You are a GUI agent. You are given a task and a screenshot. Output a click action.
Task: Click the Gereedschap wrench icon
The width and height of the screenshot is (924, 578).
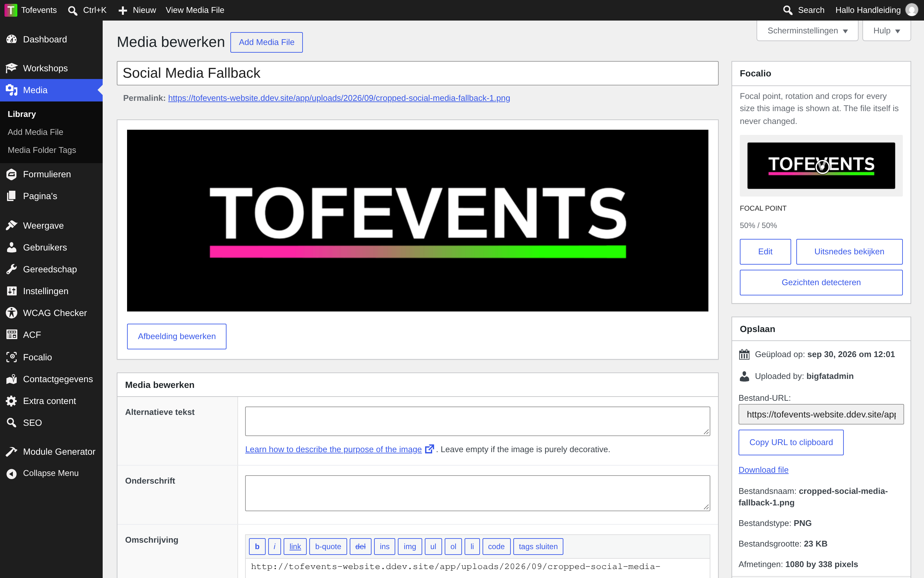pyautogui.click(x=12, y=269)
